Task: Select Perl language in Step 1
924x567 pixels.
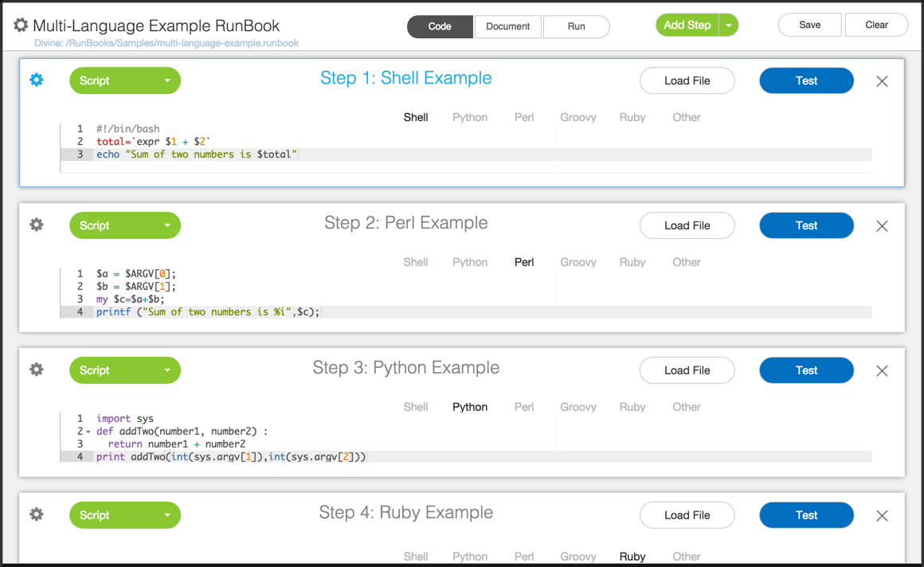Action: [x=524, y=117]
